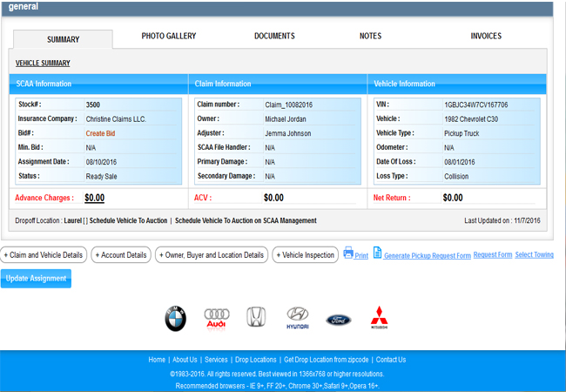
Task: Open the Documents tab
Action: tap(274, 37)
